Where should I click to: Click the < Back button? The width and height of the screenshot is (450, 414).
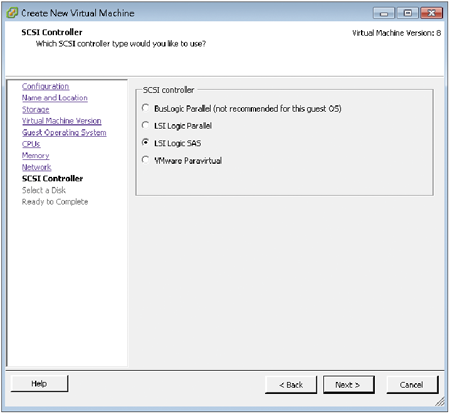point(291,385)
